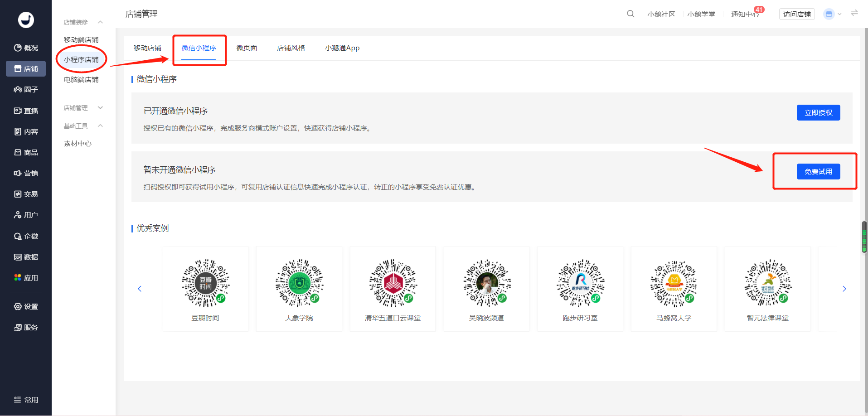The height and width of the screenshot is (416, 868).
Task: Open 服务 services section
Action: (x=26, y=327)
